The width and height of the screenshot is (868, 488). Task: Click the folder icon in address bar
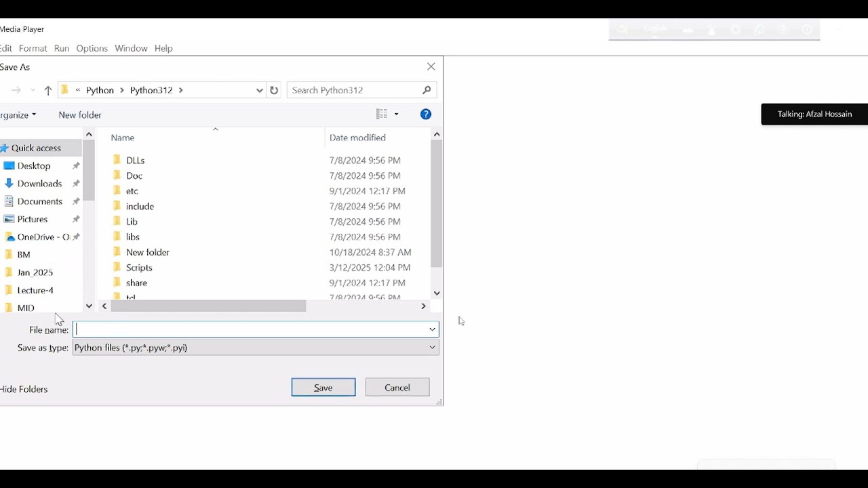pyautogui.click(x=64, y=90)
